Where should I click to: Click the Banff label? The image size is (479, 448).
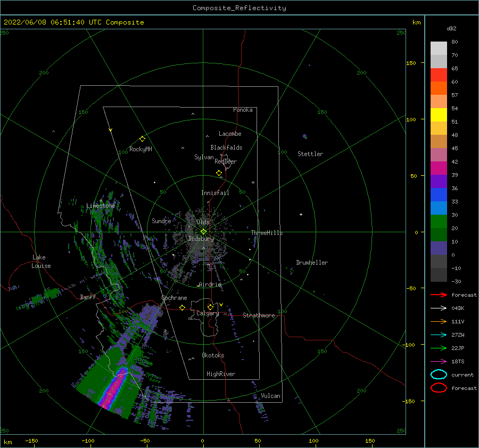88,297
